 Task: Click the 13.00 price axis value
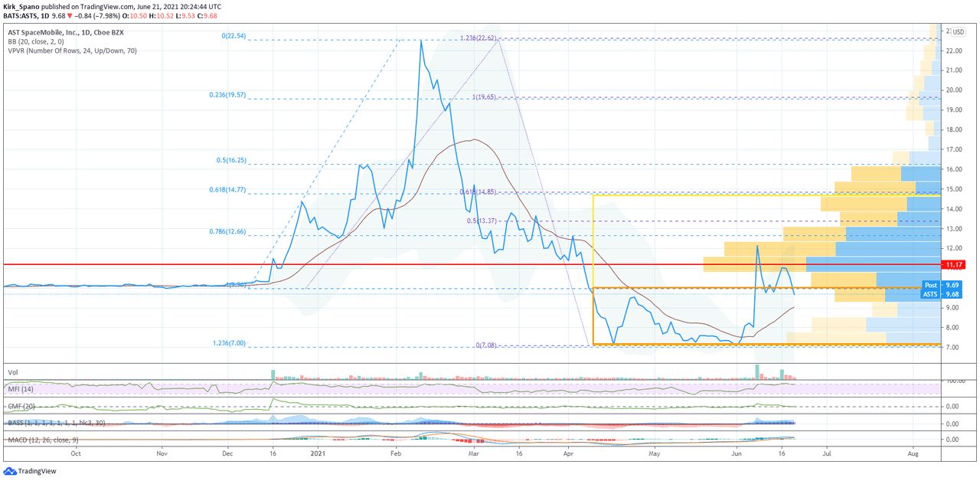954,229
